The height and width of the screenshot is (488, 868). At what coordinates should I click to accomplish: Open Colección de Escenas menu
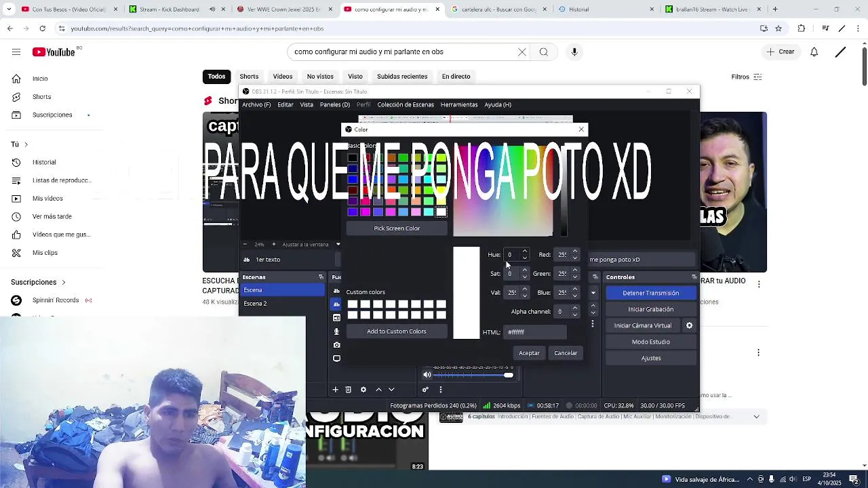point(406,104)
